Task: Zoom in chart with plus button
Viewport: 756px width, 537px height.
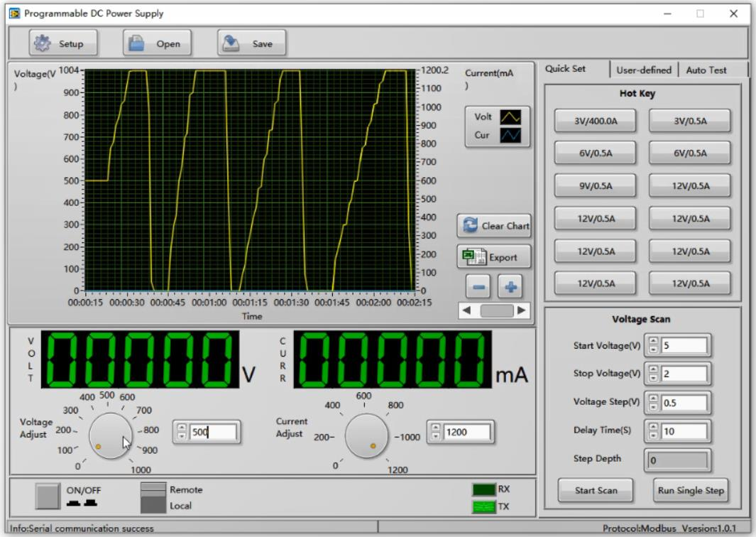Action: point(511,286)
